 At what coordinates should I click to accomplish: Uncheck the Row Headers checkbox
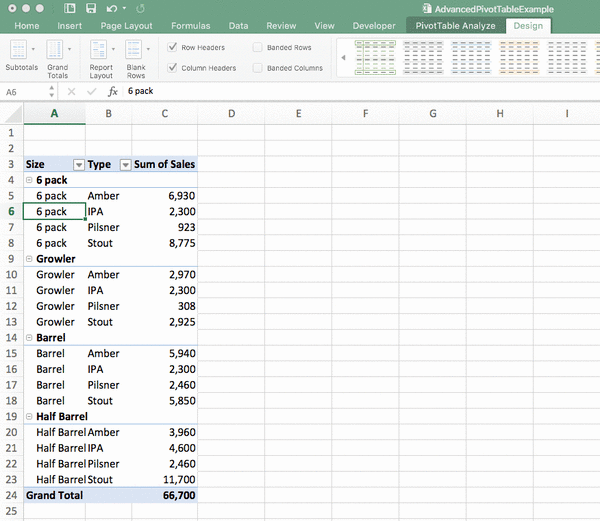point(173,47)
